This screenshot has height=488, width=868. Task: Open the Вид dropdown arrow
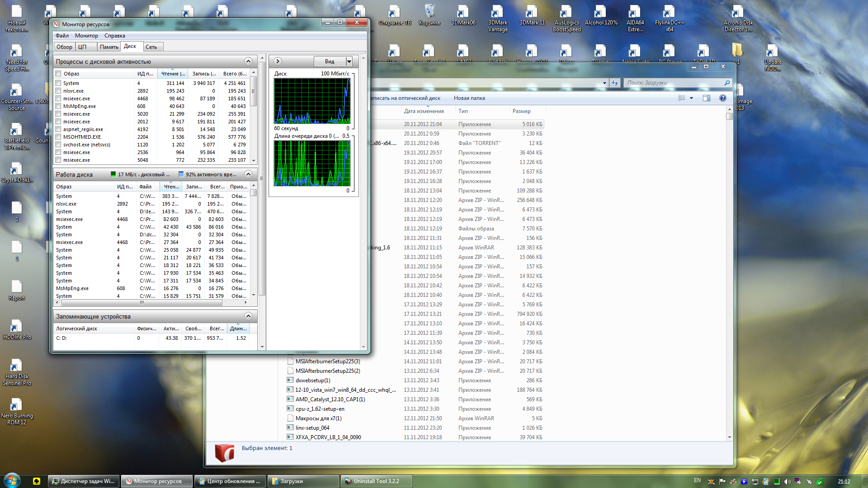349,61
